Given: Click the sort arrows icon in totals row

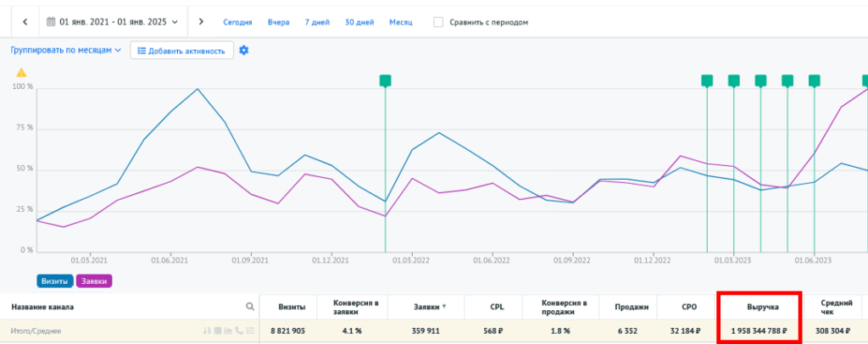Looking at the screenshot, I should pos(206,331).
